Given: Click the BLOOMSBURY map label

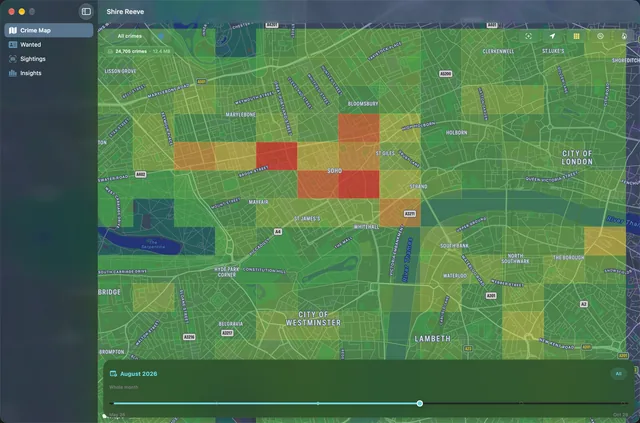Looking at the screenshot, I should 363,104.
